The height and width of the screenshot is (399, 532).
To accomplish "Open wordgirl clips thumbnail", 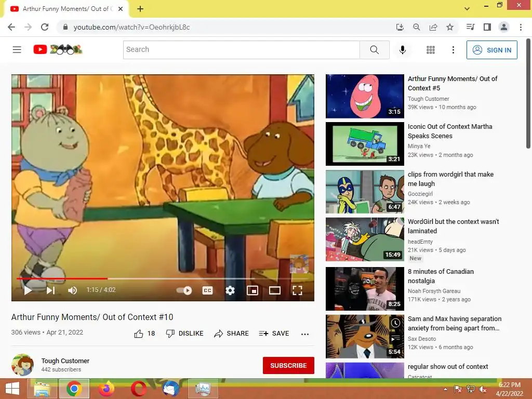I will click(x=365, y=192).
